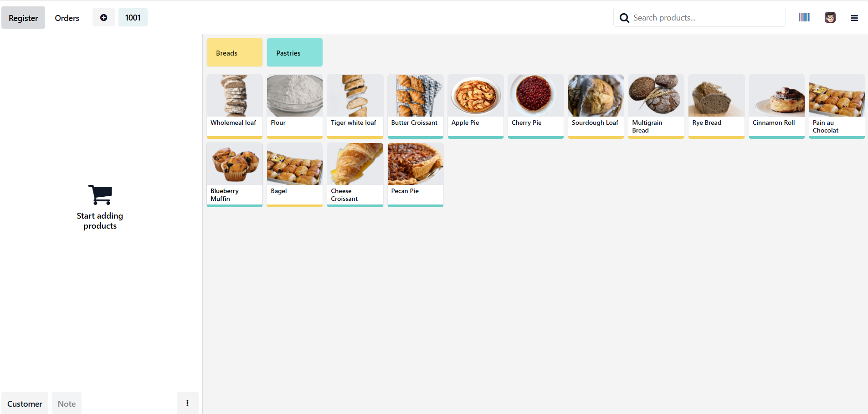Create a new order with plus icon
The height and width of the screenshot is (414, 868).
click(103, 18)
